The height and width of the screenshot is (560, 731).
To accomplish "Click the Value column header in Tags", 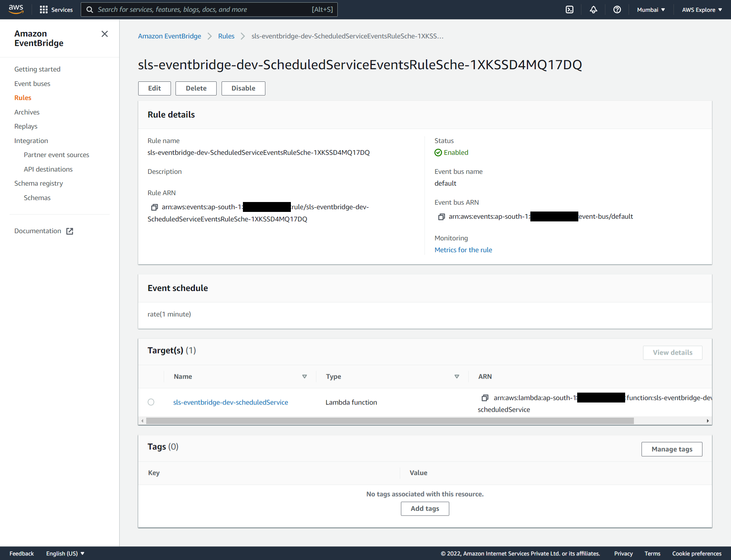I will [x=418, y=473].
